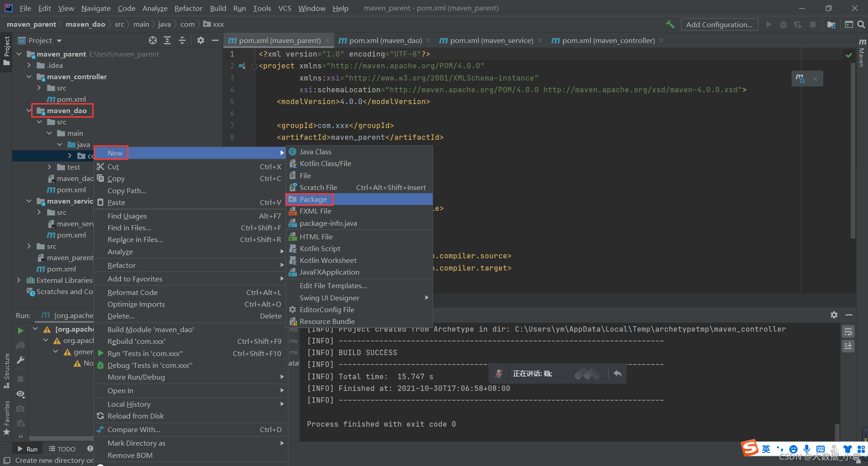Switch to pom.xml (maven_service) tab
Viewport: 868px width, 466px height.
pos(491,41)
